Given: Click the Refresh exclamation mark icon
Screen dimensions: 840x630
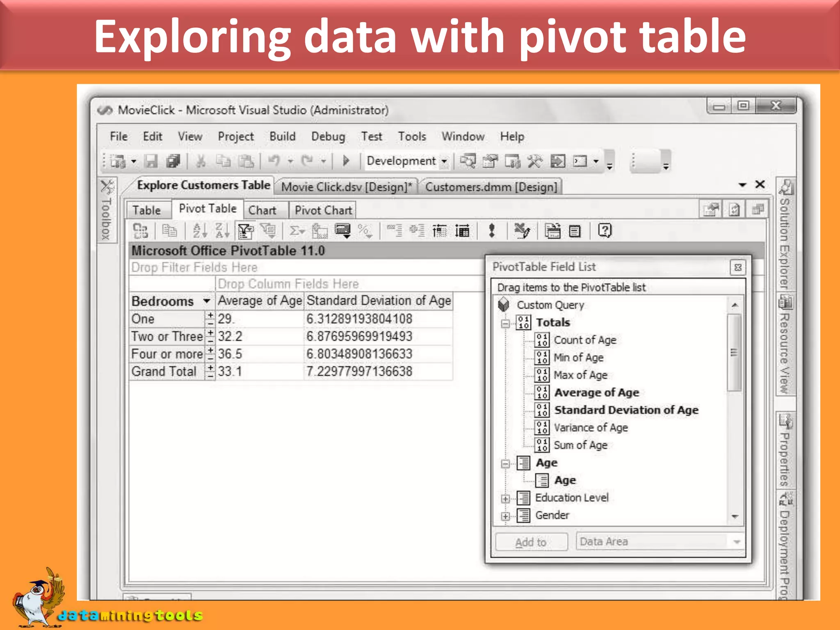Looking at the screenshot, I should pyautogui.click(x=491, y=231).
